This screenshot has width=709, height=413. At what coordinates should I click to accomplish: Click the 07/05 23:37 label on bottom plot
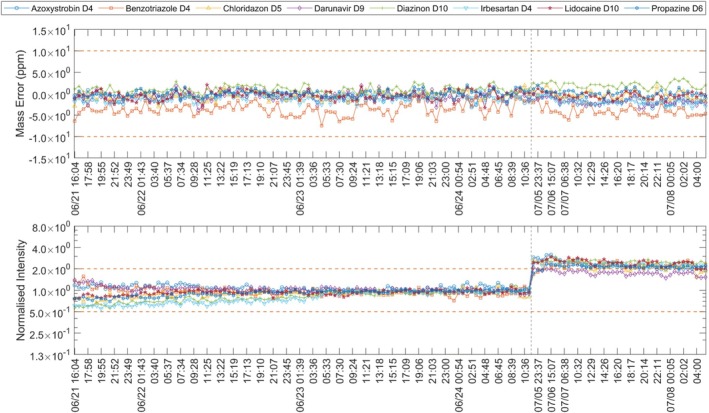(x=538, y=386)
